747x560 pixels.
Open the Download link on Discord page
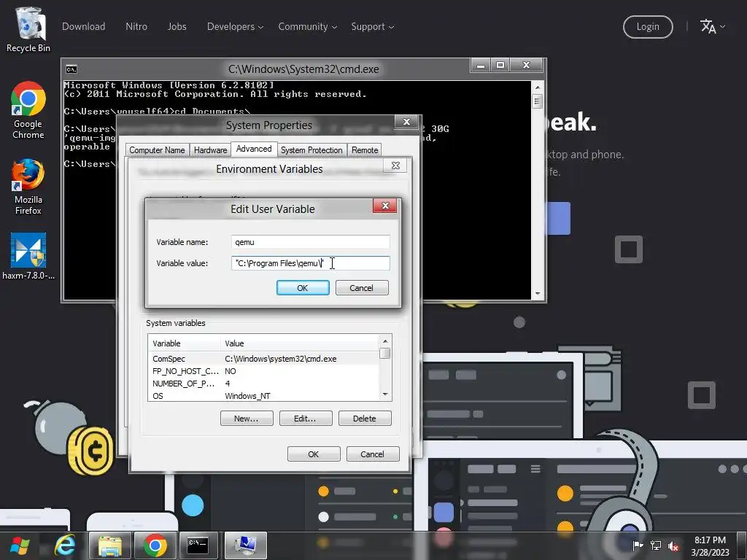[x=83, y=27]
